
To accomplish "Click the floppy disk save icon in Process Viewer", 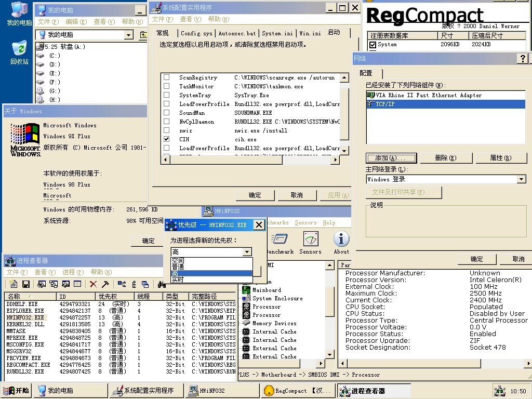I will (26, 284).
